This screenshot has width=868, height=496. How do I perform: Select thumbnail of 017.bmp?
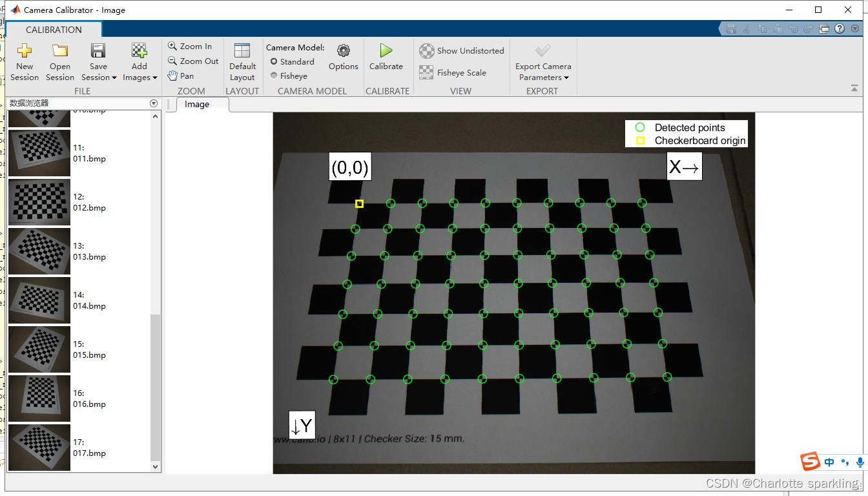point(39,448)
